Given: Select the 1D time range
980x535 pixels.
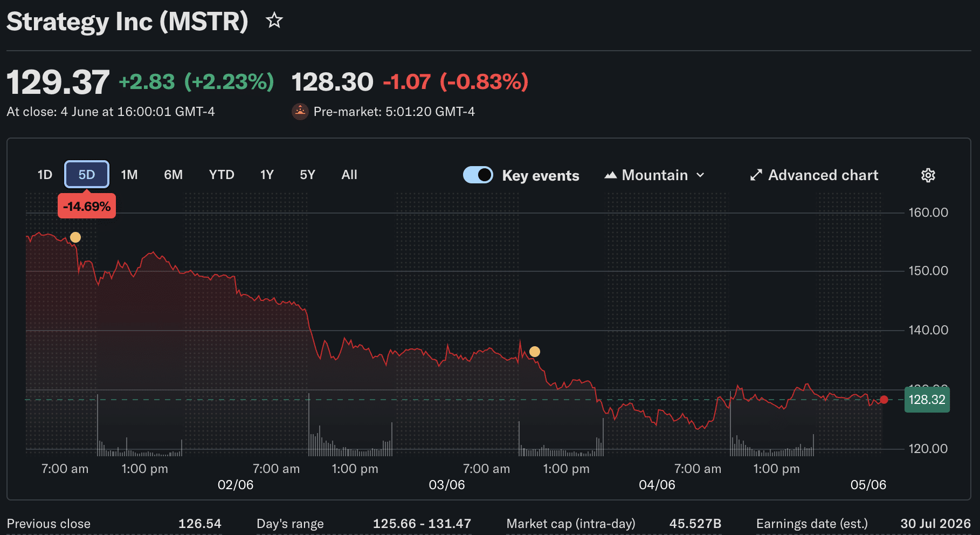Looking at the screenshot, I should click(x=45, y=175).
